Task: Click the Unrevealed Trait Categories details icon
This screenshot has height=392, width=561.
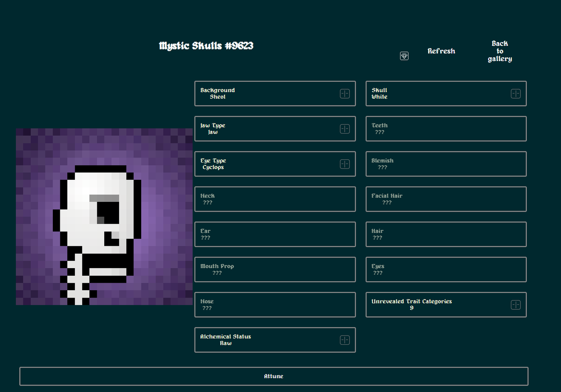Action: (x=516, y=304)
